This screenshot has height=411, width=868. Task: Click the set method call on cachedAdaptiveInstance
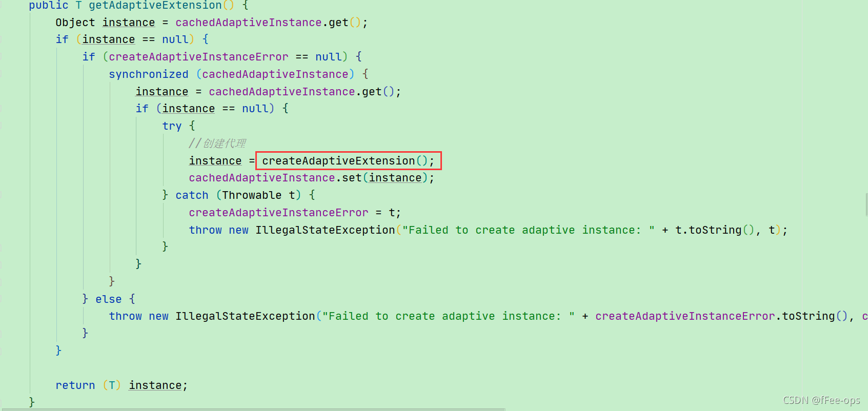click(x=352, y=178)
